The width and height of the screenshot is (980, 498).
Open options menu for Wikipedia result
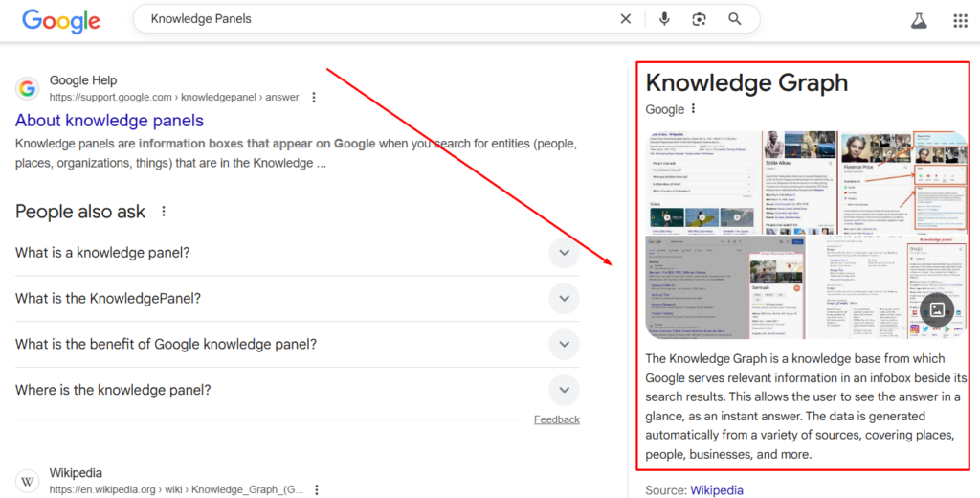(317, 489)
